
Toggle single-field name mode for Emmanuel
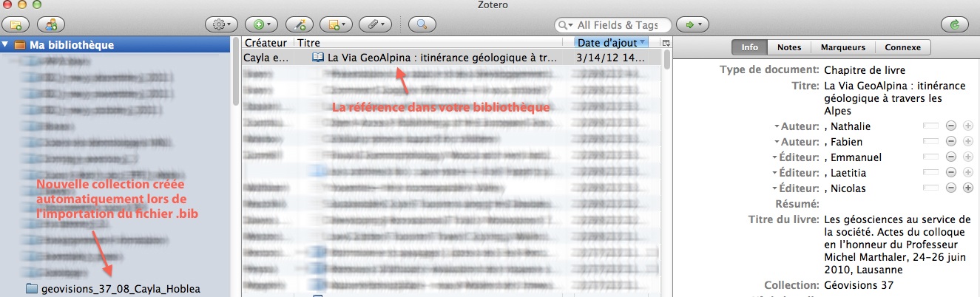(930, 157)
